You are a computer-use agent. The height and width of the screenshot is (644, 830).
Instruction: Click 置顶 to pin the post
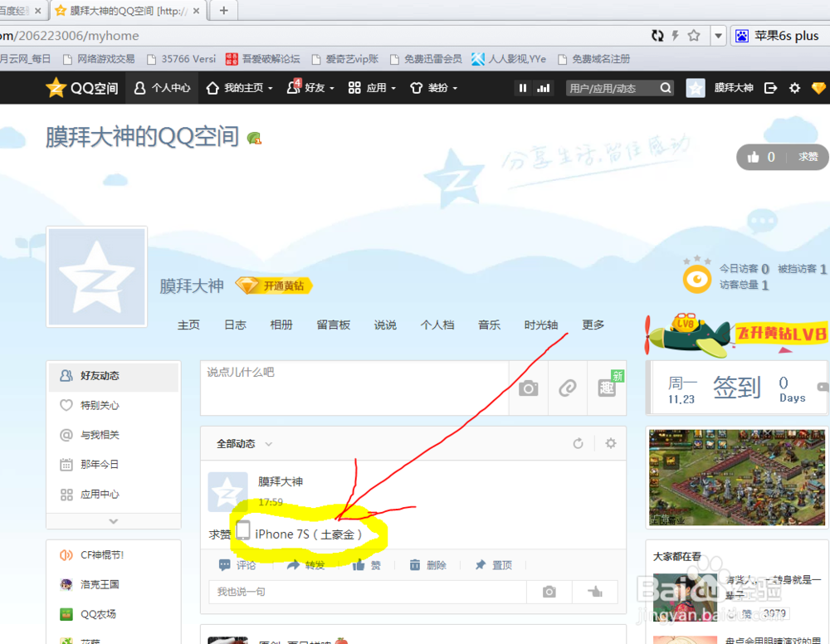pos(493,565)
